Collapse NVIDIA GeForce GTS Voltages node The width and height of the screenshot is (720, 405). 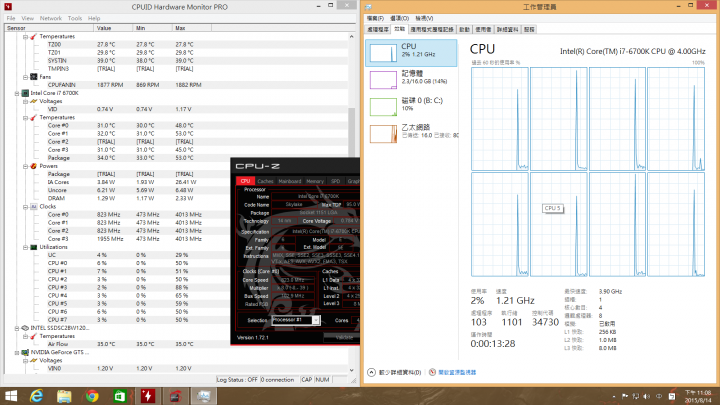pos(25,360)
